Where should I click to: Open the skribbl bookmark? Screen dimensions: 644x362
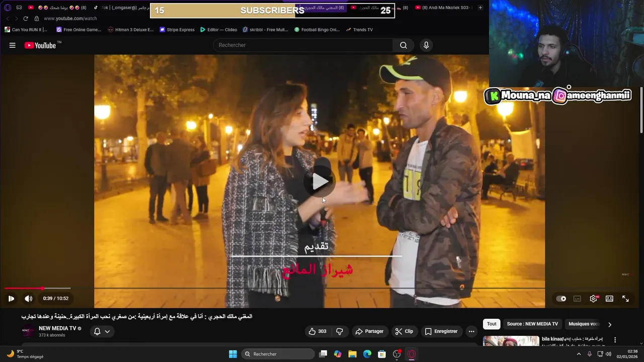(265, 30)
